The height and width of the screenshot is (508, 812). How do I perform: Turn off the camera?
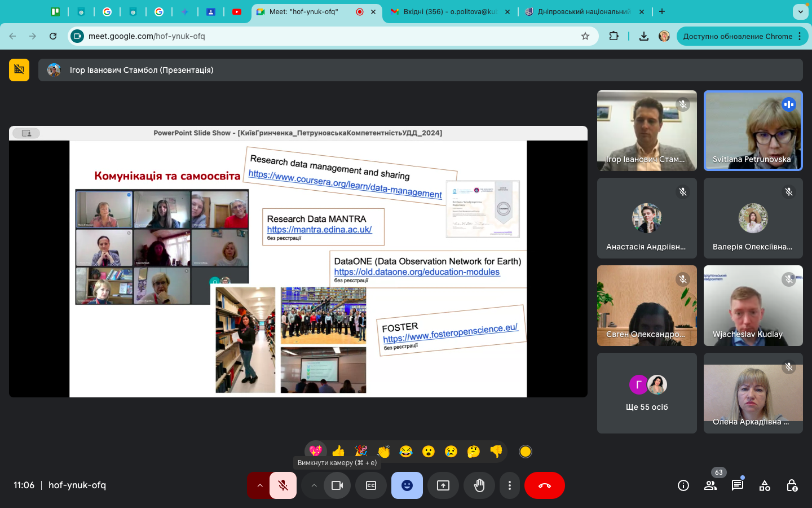(x=337, y=485)
